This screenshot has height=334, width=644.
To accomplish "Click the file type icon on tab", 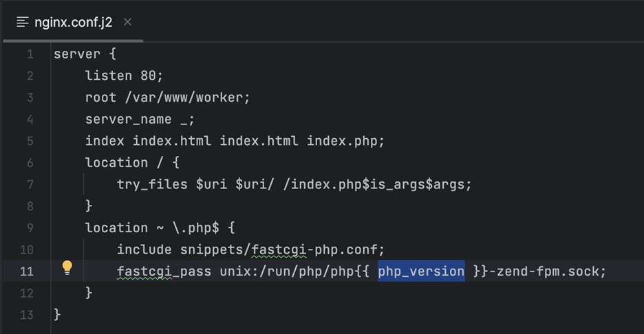I will 23,22.
